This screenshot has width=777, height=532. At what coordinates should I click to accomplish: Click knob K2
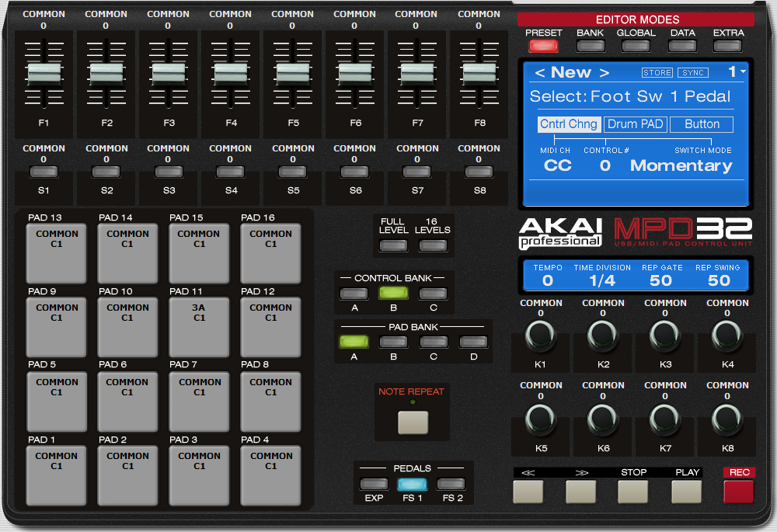coord(603,335)
